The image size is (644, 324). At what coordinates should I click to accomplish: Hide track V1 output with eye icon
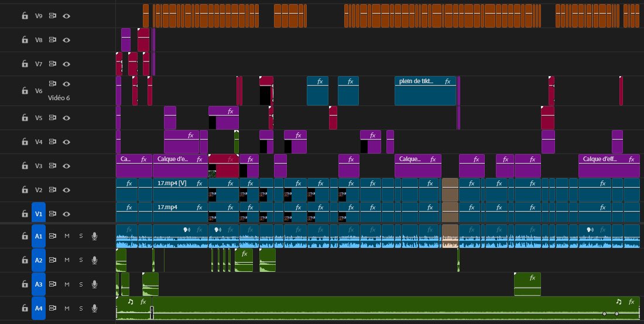pos(67,214)
